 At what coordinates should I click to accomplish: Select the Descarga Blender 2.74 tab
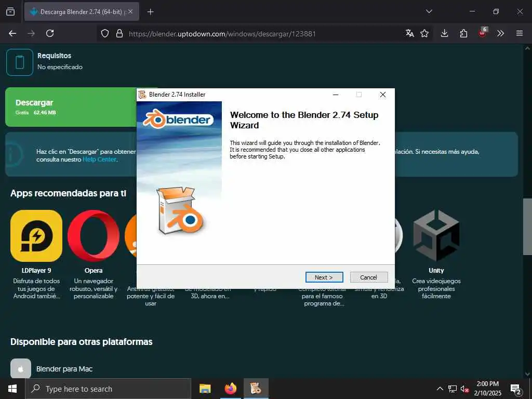pos(82,11)
